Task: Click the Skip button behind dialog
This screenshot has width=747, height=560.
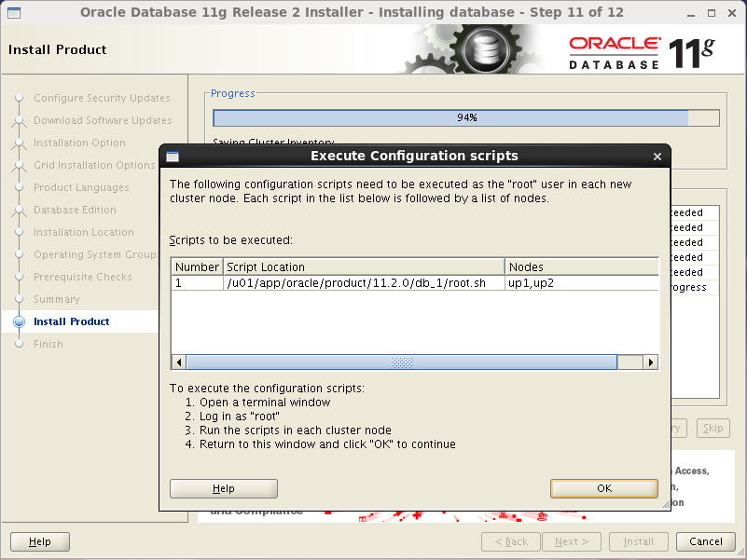Action: [x=712, y=428]
